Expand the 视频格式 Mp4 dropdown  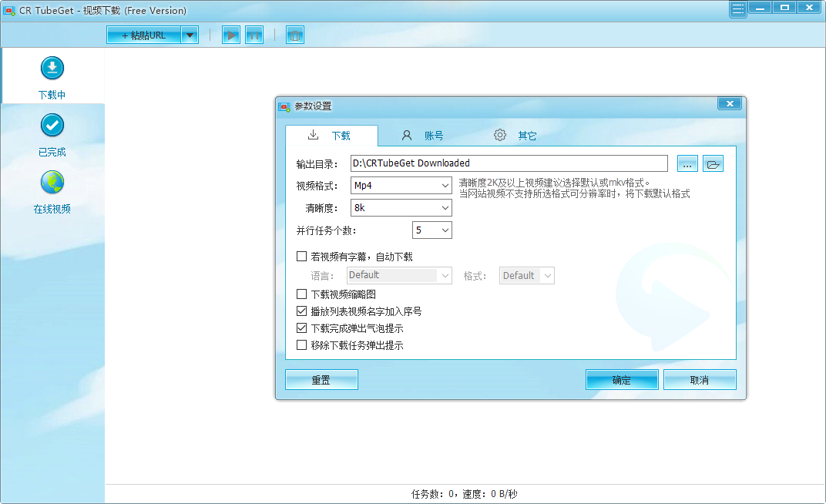coord(445,186)
